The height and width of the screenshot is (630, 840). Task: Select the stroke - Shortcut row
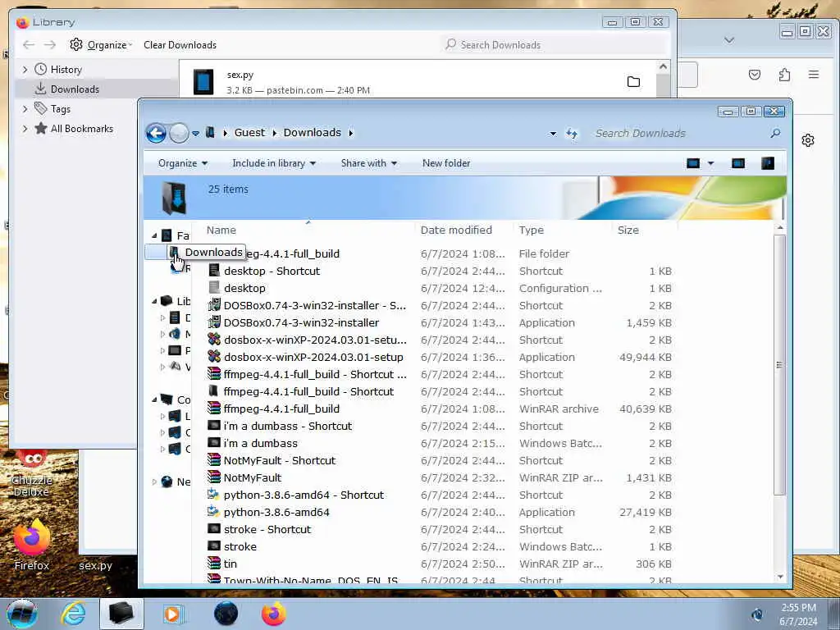coord(440,529)
